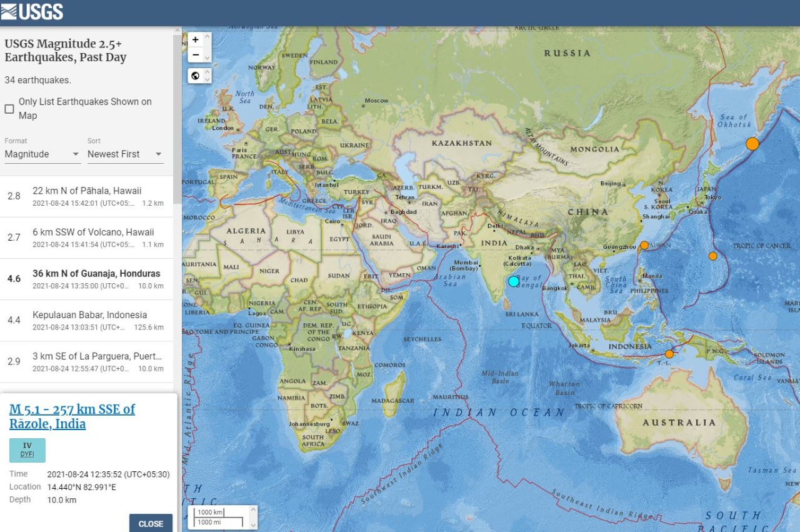Select the 3 km SE of La Parguera earthquake
Screen dimensions: 800x532
pyautogui.click(x=87, y=361)
